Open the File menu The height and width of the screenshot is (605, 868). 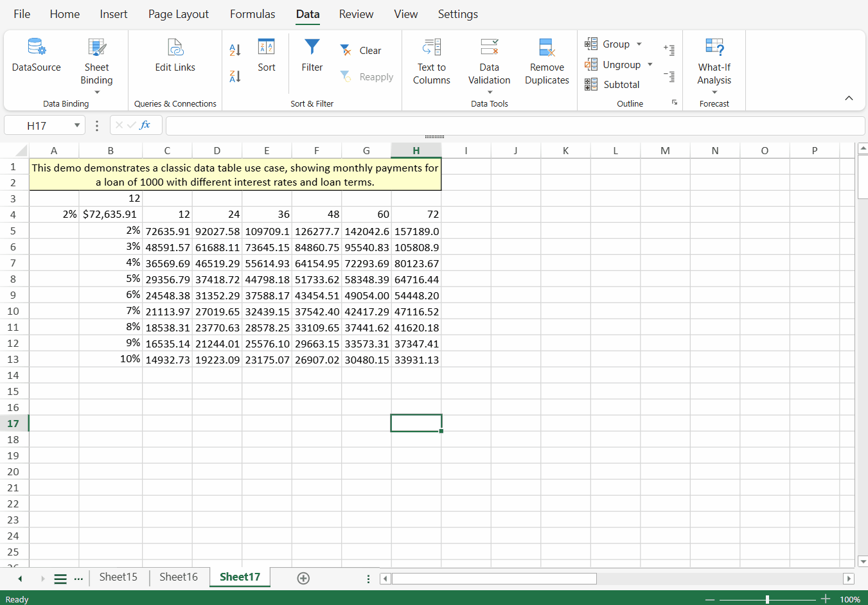[22, 14]
